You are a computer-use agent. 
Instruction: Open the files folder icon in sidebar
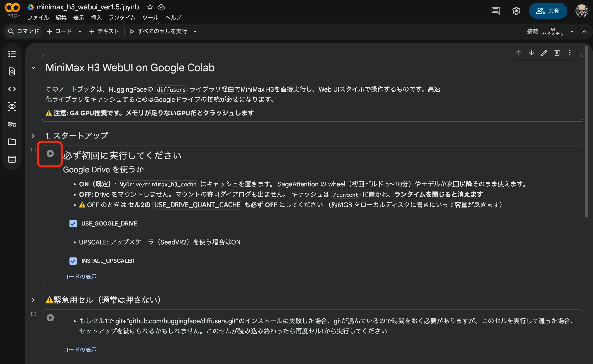pos(12,141)
